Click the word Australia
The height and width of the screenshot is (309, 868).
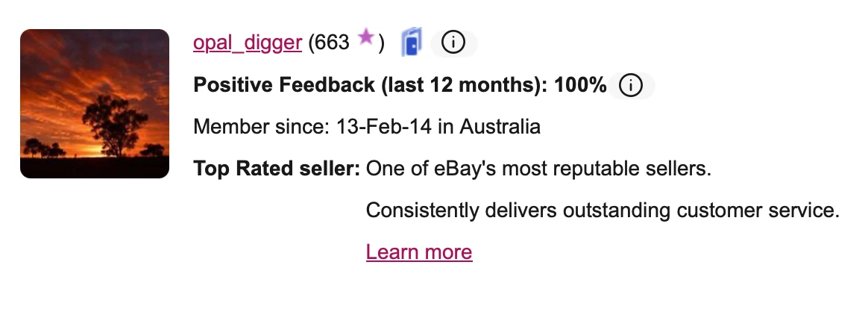pos(500,127)
